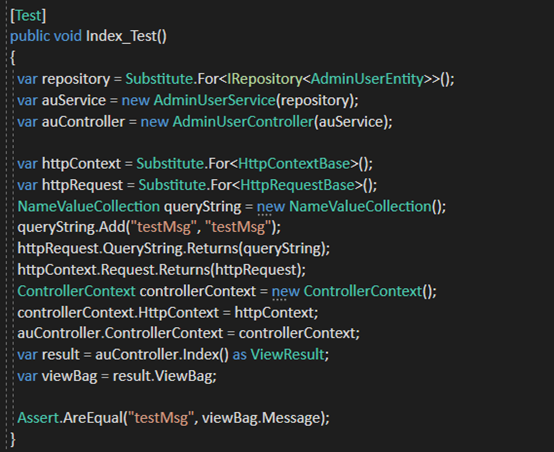This screenshot has width=554, height=452.
Task: Click AdminUserController class name
Action: coord(243,122)
